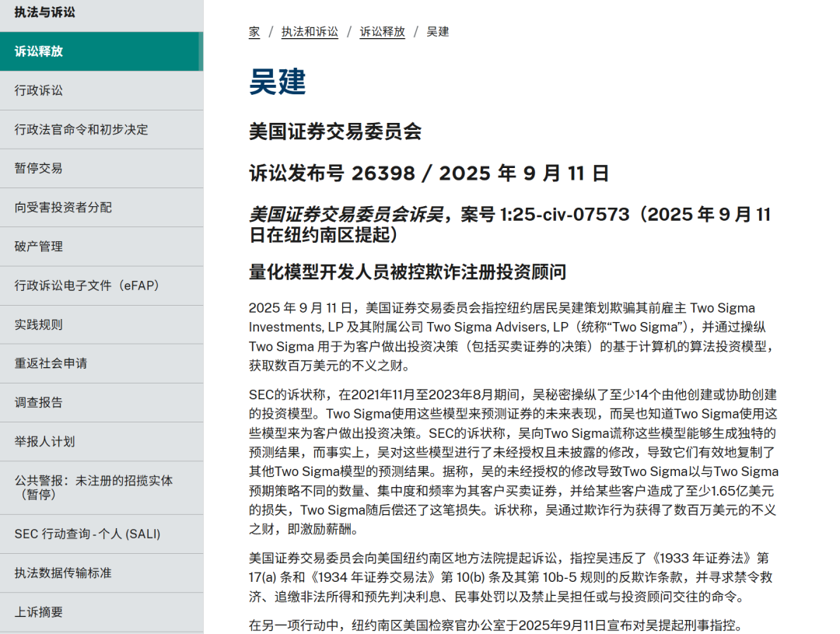Go to 调查报告 sidebar entry
The width and height of the screenshot is (840, 634).
point(101,402)
